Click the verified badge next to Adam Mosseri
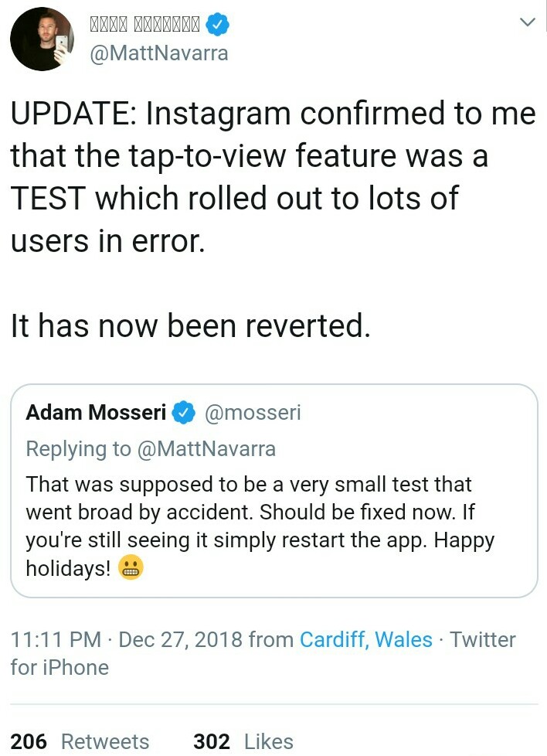The image size is (547, 756). point(183,413)
